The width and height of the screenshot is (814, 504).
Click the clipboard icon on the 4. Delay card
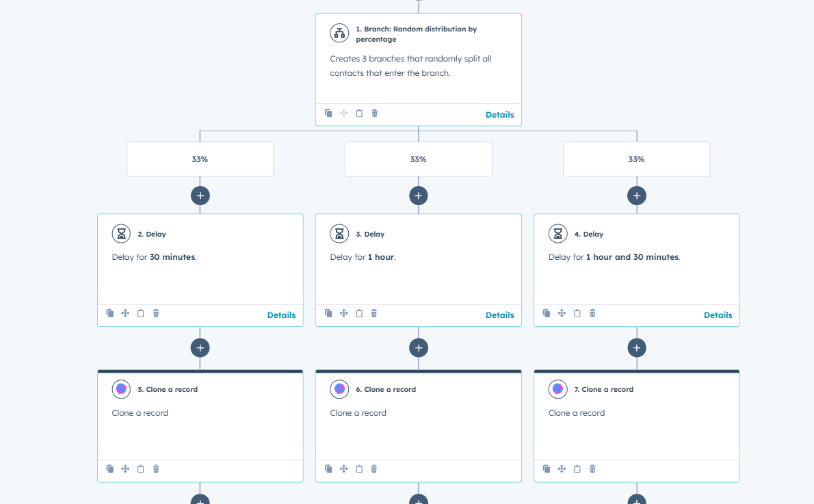[577, 313]
